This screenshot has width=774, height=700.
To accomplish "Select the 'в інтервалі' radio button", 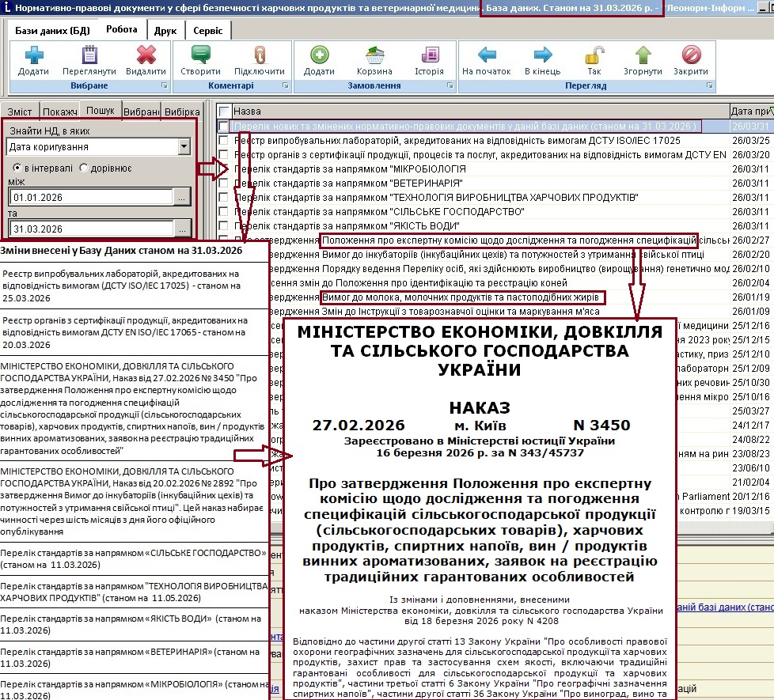I will 17,168.
